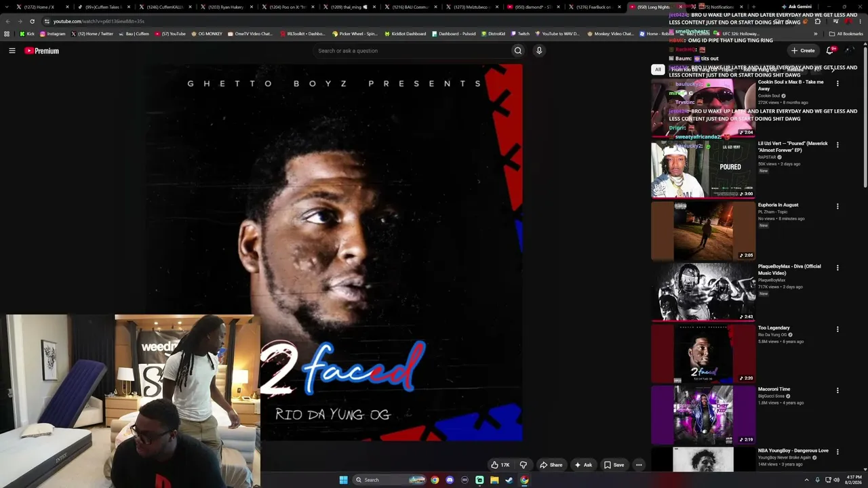Open options for NBA YoungBoy Dangerous Love
868x488 pixels.
coord(837,452)
